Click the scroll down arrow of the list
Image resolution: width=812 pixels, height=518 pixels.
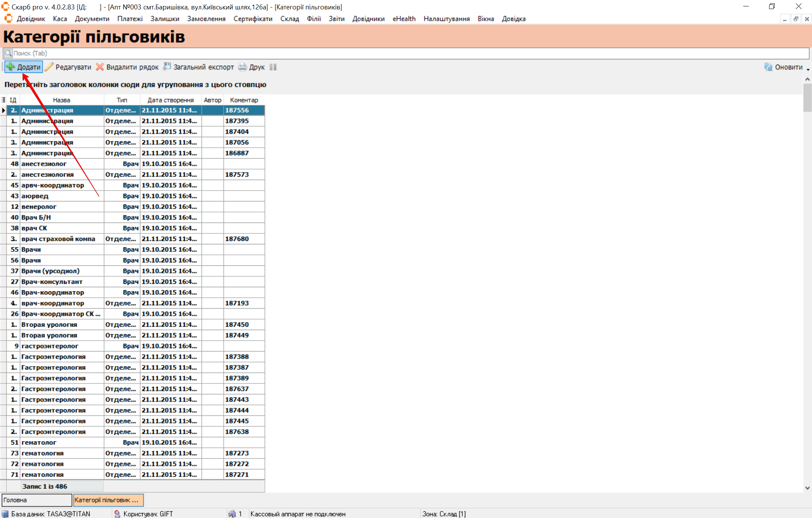point(807,488)
